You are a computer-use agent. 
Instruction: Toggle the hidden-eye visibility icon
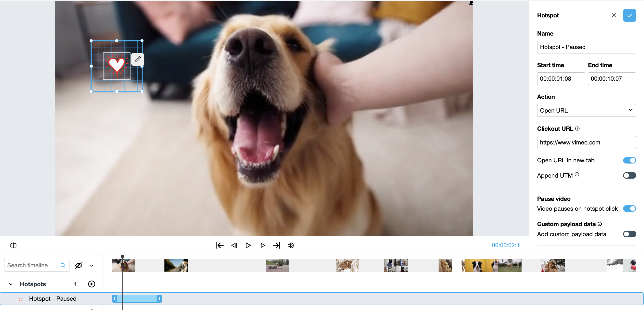pyautogui.click(x=79, y=265)
